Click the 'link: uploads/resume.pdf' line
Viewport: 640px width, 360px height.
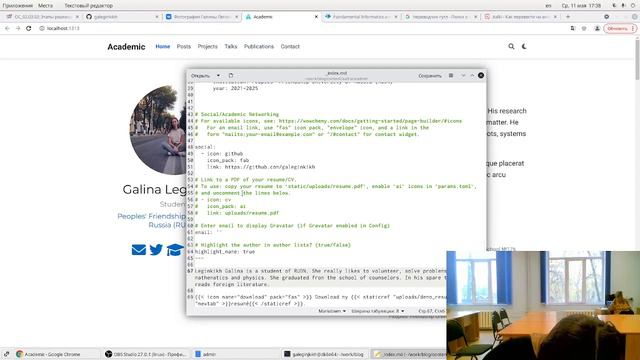pos(242,213)
